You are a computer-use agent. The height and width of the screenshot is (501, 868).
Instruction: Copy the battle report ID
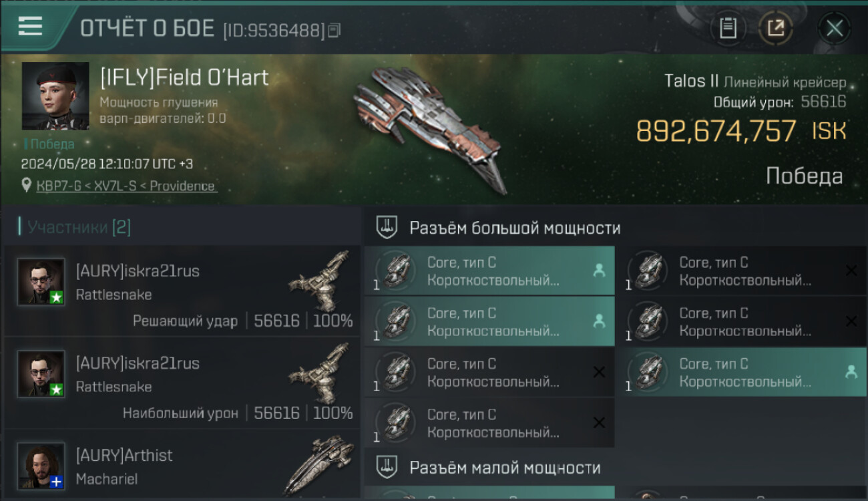(334, 30)
